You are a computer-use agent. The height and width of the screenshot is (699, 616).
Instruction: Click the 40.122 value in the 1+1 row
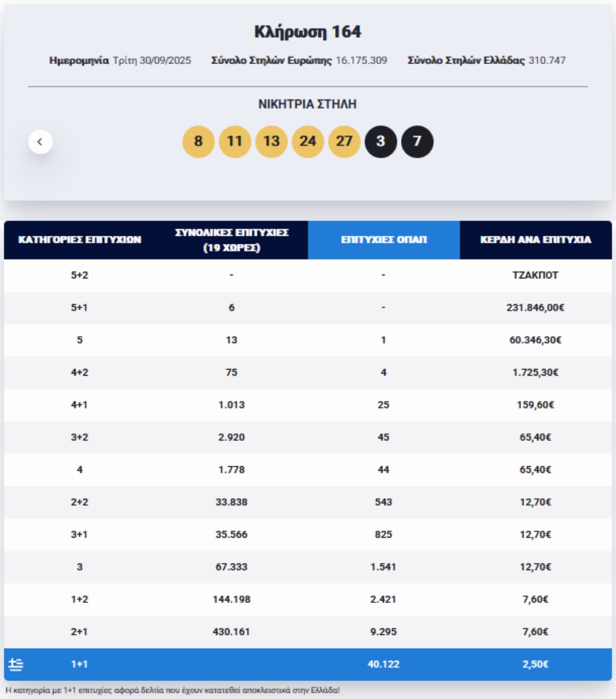coord(383,665)
